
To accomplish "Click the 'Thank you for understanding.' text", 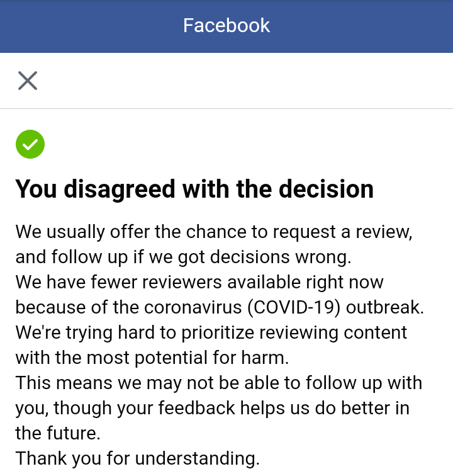I will coord(137,458).
